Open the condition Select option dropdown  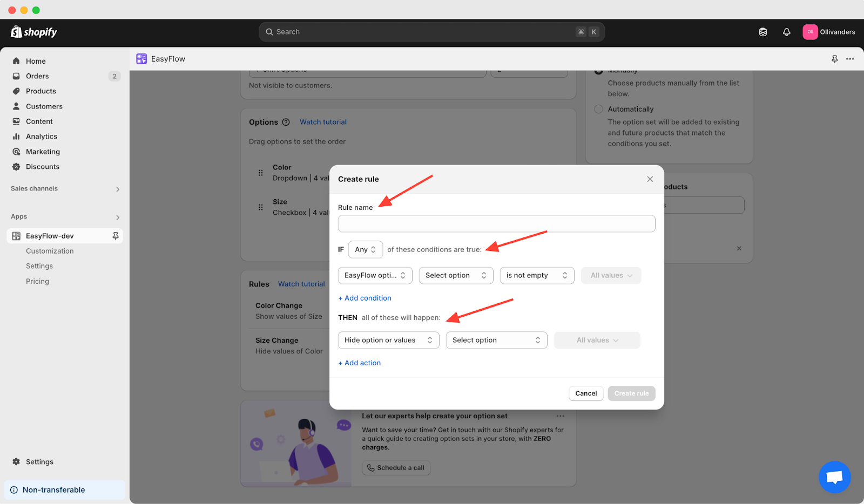456,275
